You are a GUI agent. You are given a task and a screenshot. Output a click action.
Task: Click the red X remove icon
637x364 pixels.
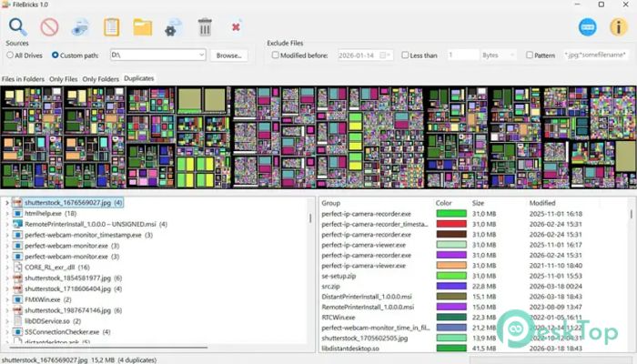pyautogui.click(x=236, y=26)
